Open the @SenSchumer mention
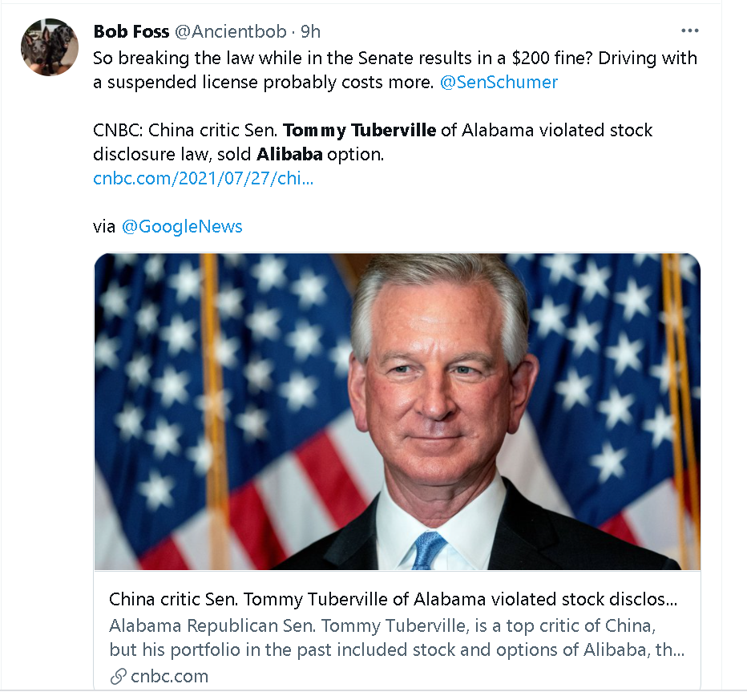Screen dimensions: 747x700 click(499, 82)
